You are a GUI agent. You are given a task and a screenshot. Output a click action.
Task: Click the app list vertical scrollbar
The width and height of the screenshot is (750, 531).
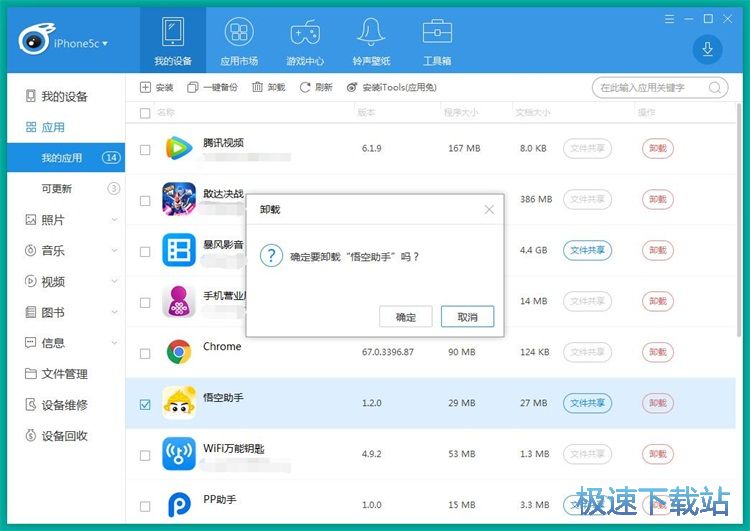[739, 220]
